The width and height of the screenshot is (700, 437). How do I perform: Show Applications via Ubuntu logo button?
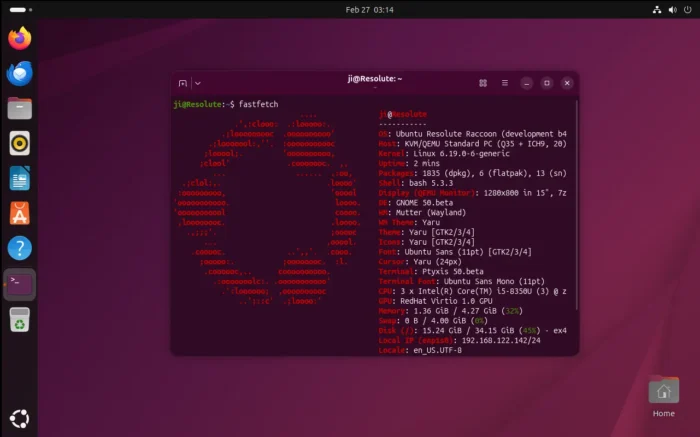20,418
